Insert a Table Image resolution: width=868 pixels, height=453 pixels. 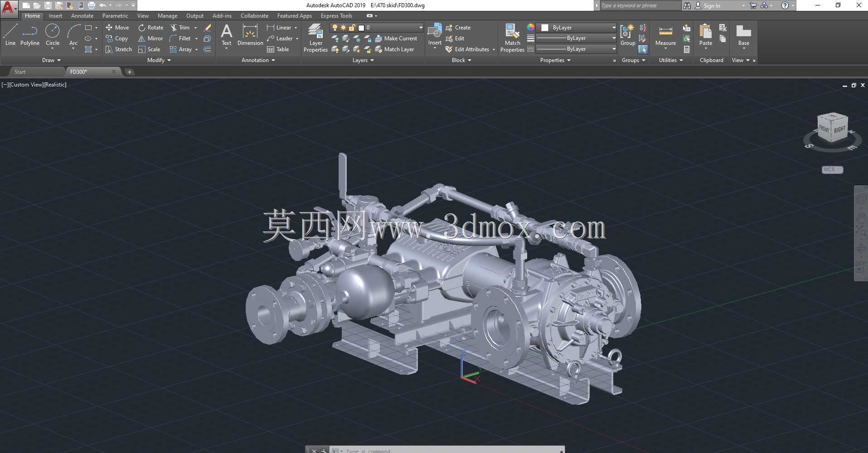point(278,49)
